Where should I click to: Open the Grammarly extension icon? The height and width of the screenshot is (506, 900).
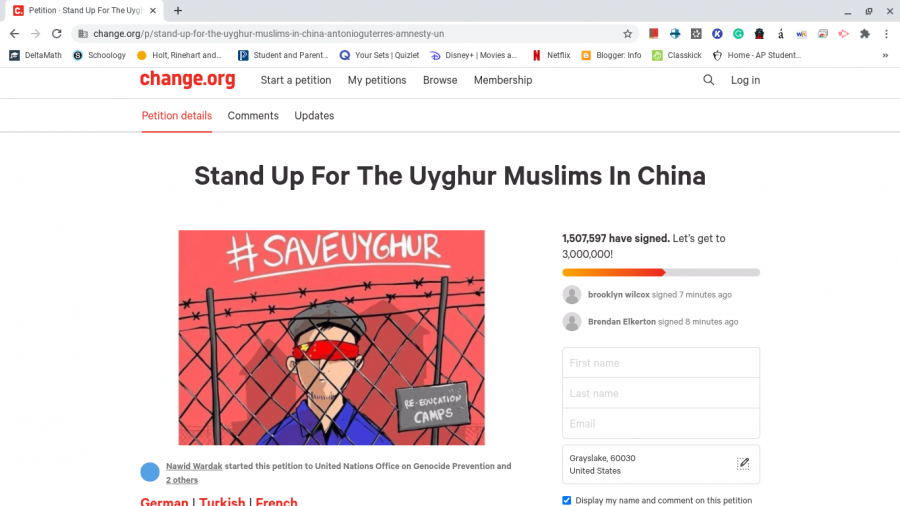click(738, 34)
